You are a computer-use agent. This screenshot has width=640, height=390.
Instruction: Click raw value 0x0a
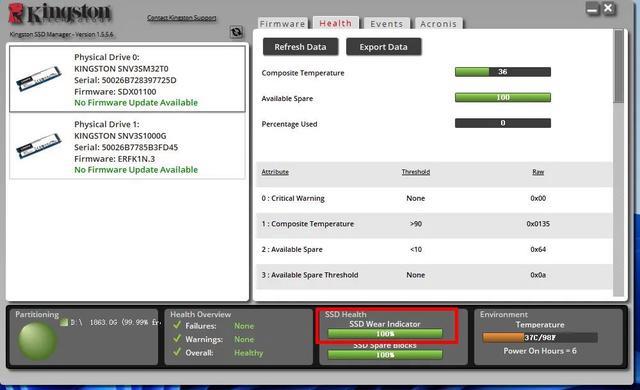[x=538, y=275]
